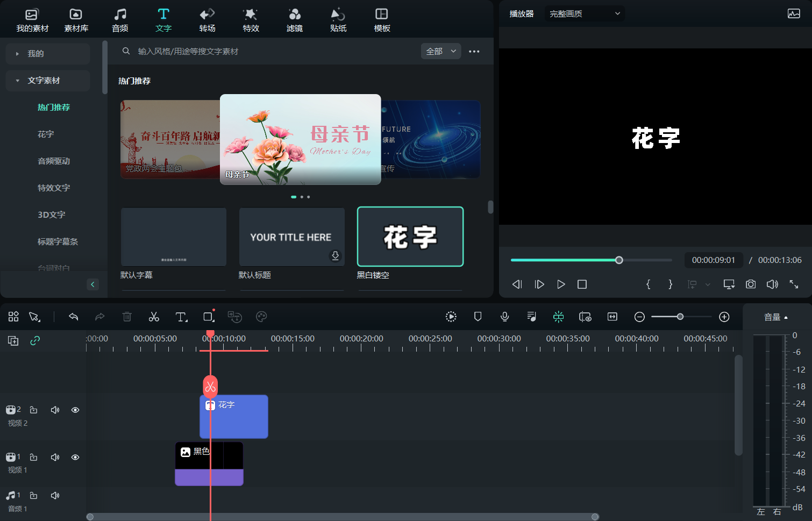Screen dimensions: 812x521
Task: Click the undo icon above the timeline
Action: (74, 317)
